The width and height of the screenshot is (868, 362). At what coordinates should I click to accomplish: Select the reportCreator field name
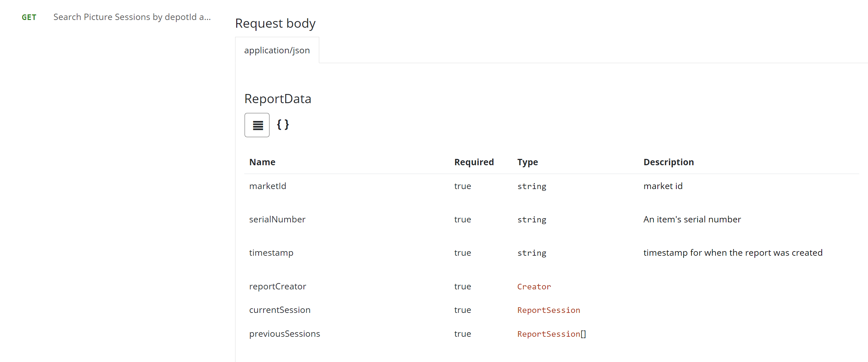pos(278,286)
